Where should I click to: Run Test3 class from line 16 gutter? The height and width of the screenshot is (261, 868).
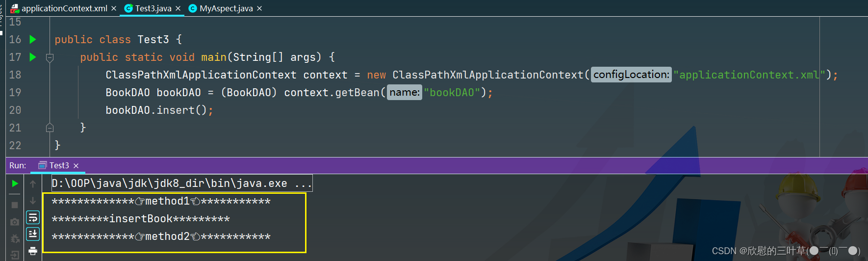[x=33, y=39]
